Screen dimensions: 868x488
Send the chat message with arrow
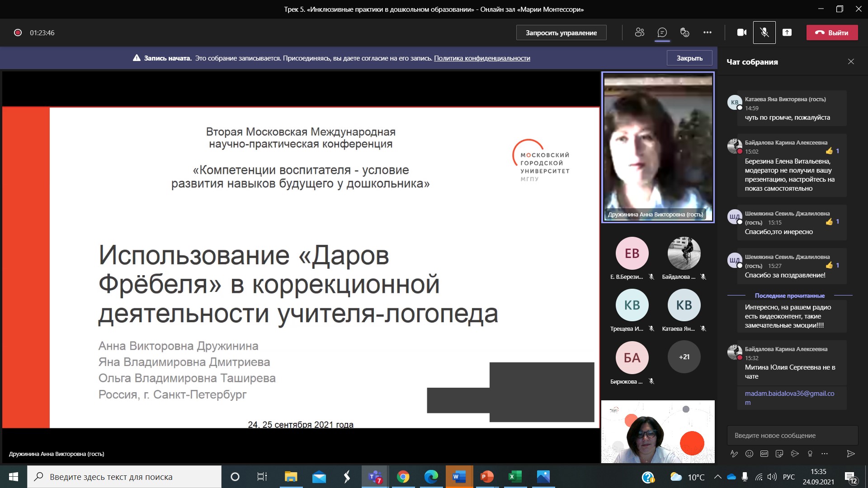click(x=850, y=454)
